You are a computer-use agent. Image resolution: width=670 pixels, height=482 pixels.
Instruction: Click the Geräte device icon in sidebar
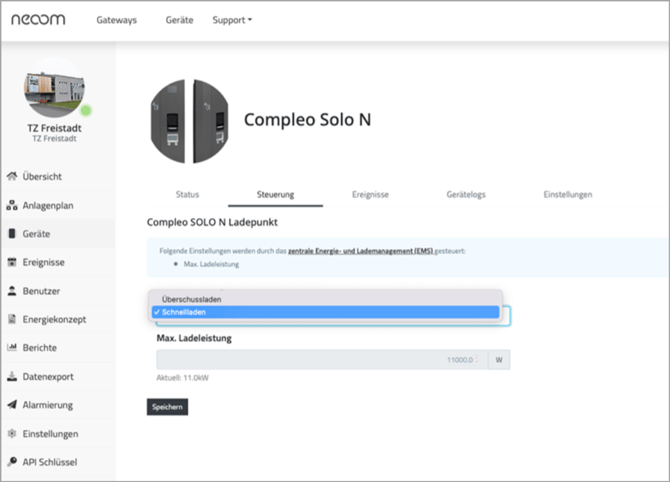click(x=12, y=233)
